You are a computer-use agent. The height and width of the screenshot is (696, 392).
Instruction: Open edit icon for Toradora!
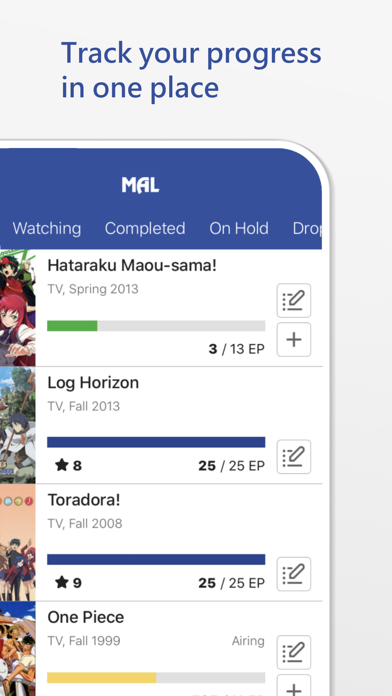coord(293,574)
